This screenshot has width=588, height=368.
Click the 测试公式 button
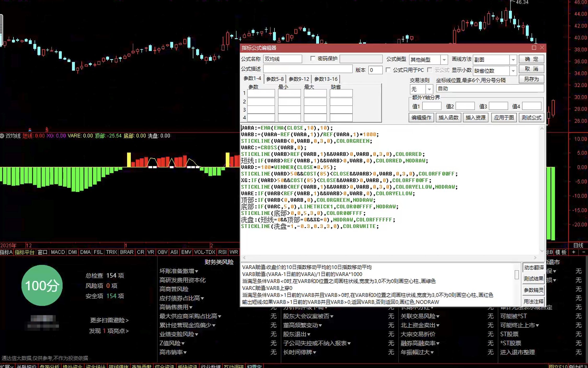[532, 118]
